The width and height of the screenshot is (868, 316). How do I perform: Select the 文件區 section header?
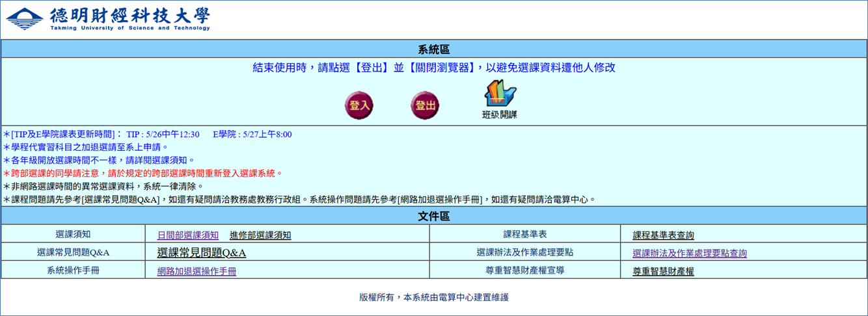(433, 216)
